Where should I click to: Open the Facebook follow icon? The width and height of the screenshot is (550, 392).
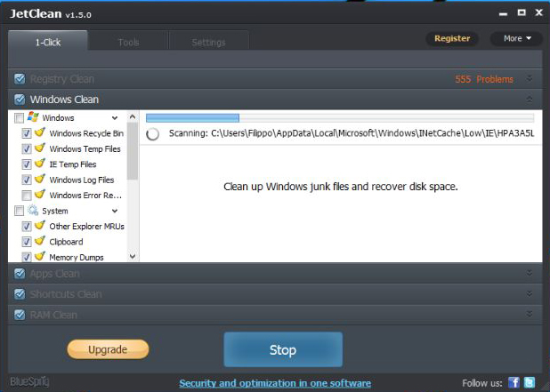pos(514,382)
